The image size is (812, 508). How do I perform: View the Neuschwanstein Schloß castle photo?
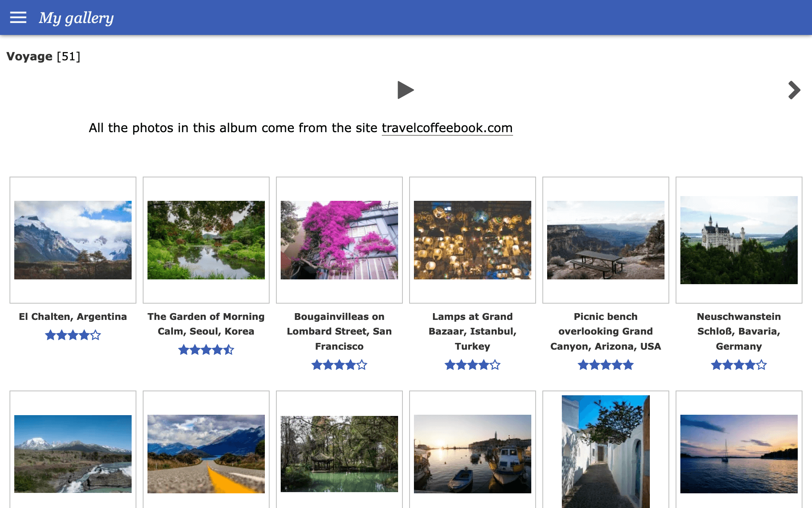click(x=739, y=240)
